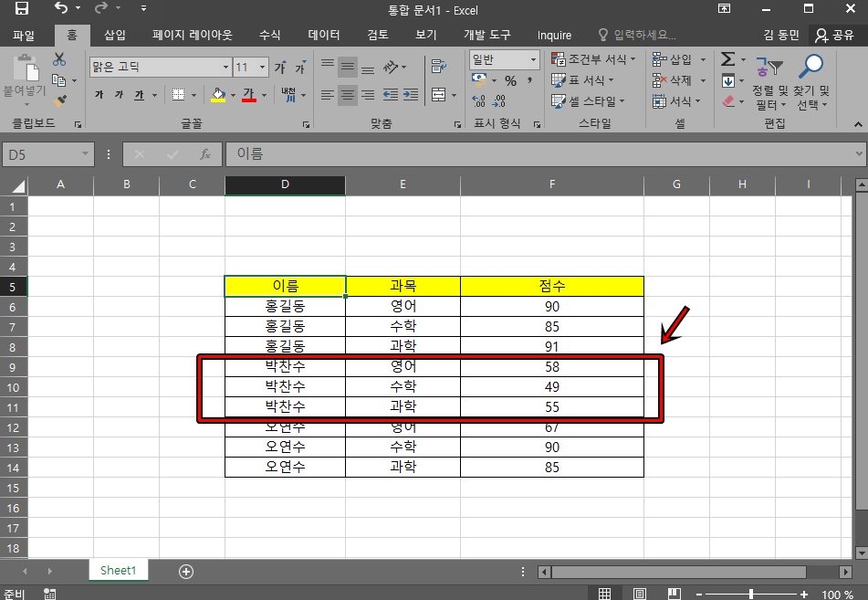Toggle center horizontal alignment
Screen dimensions: 868x600
coord(348,95)
